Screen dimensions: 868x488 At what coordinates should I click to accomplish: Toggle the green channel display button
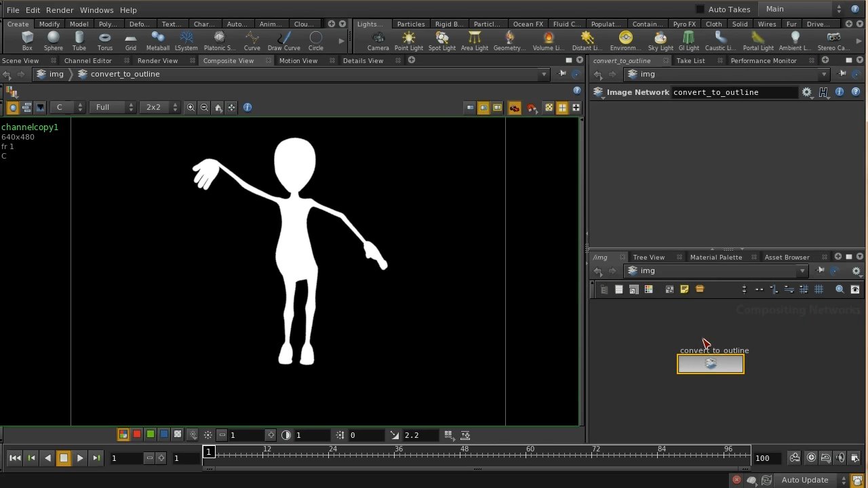151,435
